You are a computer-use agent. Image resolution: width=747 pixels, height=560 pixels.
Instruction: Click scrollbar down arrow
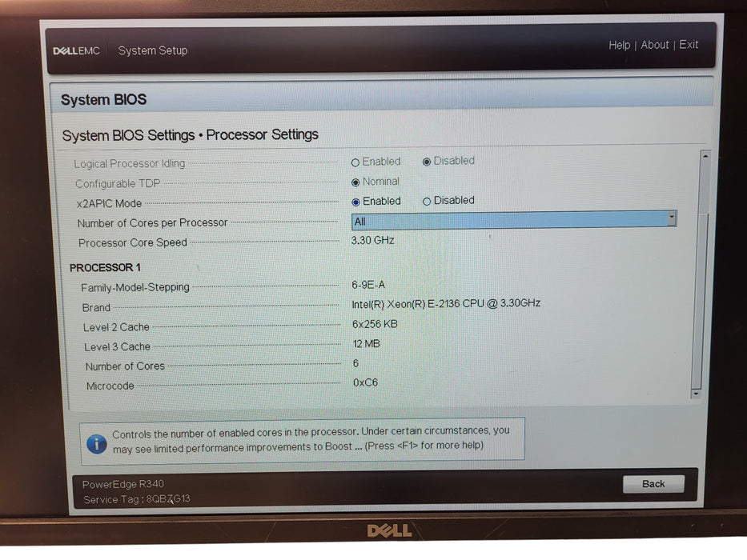696,394
